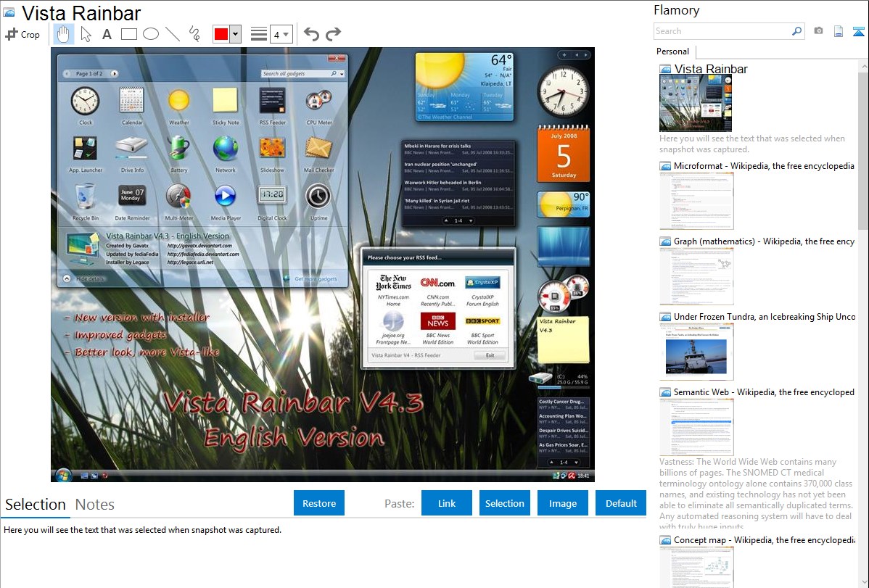Select the Semantic Web - Wikipedia snapshot title
This screenshot has height=588, width=869.
764,392
